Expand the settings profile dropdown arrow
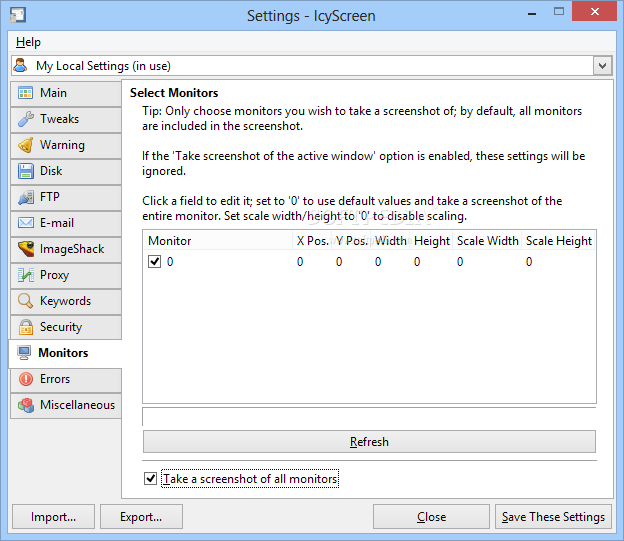624x541 pixels. coord(603,66)
